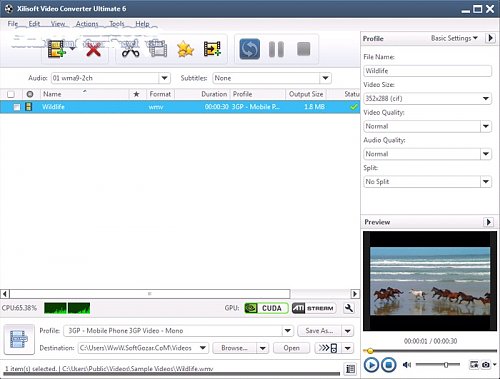Click the Stop conversion icon
Viewport: 500px width, 379px height.
(x=303, y=49)
